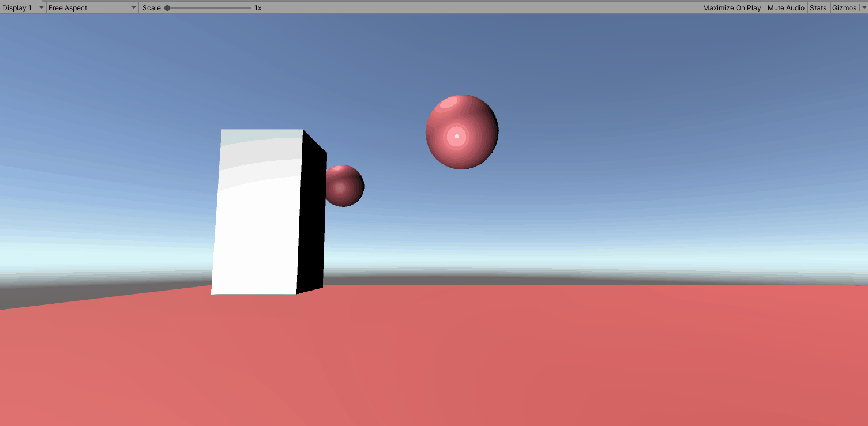Click the shaded top band of the white cube
Viewport: 868px width, 426px height.
(x=261, y=134)
